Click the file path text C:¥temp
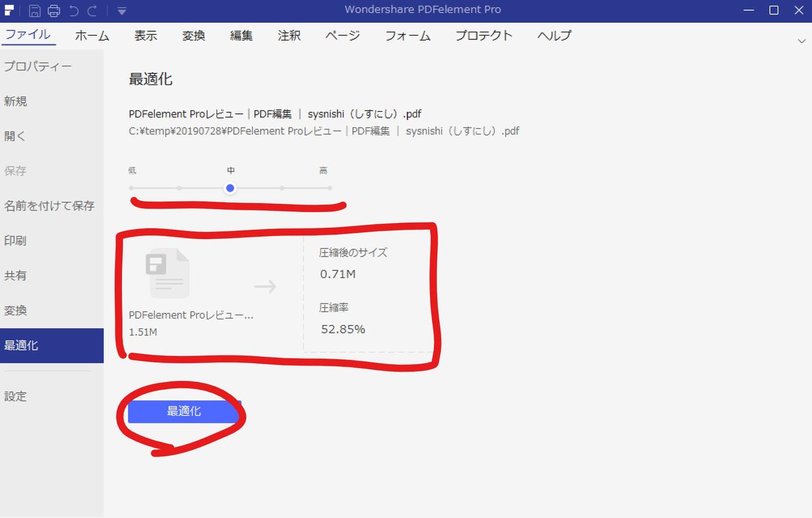 [324, 131]
